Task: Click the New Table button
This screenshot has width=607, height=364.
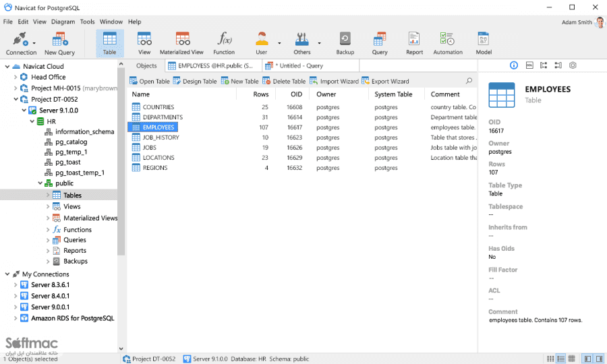Action: coord(239,82)
